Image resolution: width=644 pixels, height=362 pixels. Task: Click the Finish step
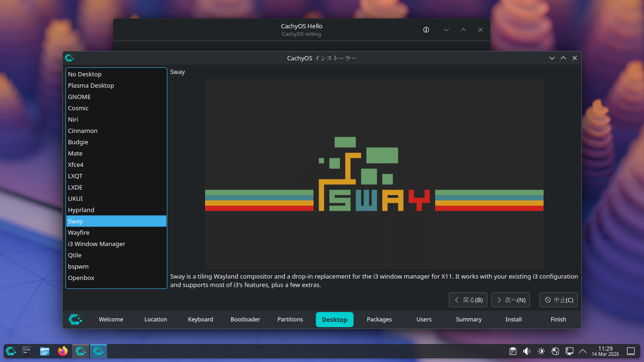coord(558,320)
